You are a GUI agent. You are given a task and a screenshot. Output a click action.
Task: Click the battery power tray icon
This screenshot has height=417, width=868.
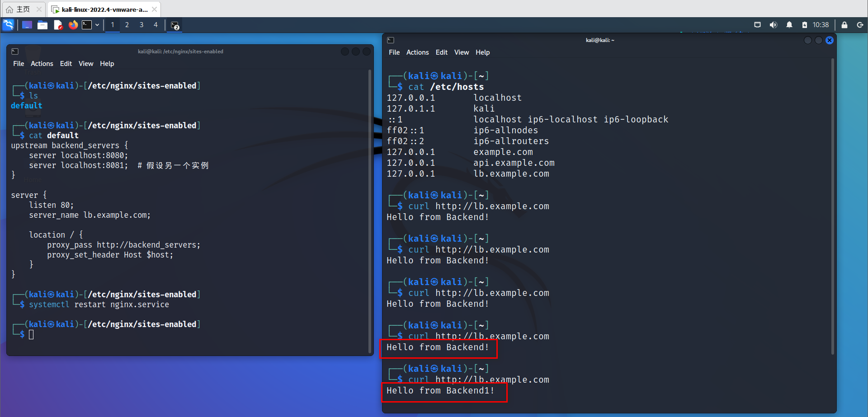(x=805, y=25)
